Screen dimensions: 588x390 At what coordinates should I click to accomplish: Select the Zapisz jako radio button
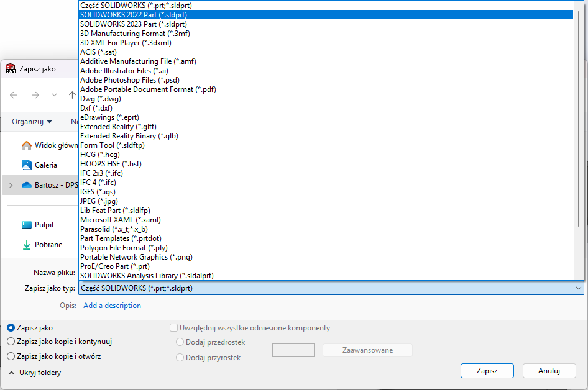pyautogui.click(x=11, y=327)
